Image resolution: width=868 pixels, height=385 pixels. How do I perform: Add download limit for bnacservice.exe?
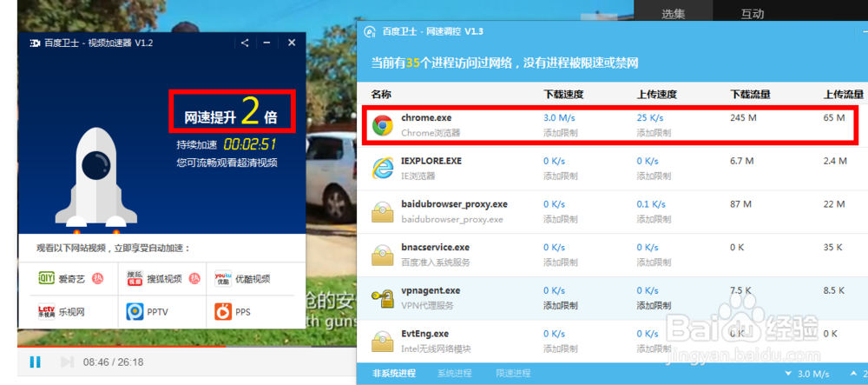[x=560, y=262]
